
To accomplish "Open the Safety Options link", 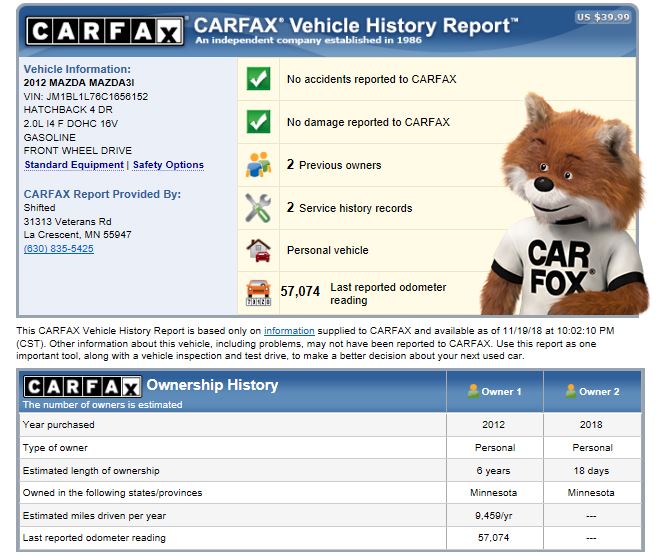I will coord(168,165).
